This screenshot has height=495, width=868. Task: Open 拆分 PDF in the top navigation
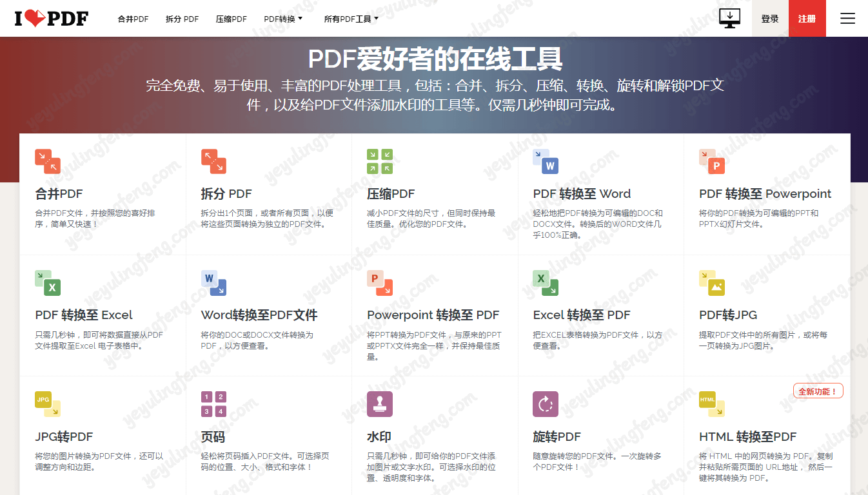182,19
